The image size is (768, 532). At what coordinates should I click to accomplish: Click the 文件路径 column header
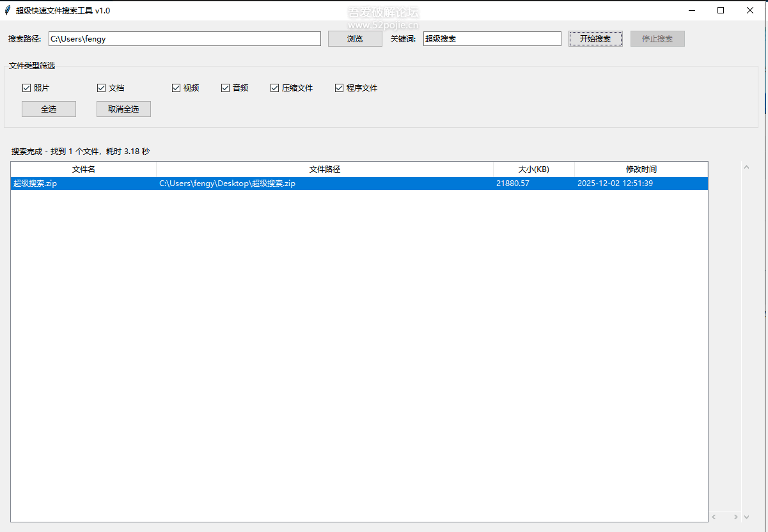point(325,169)
